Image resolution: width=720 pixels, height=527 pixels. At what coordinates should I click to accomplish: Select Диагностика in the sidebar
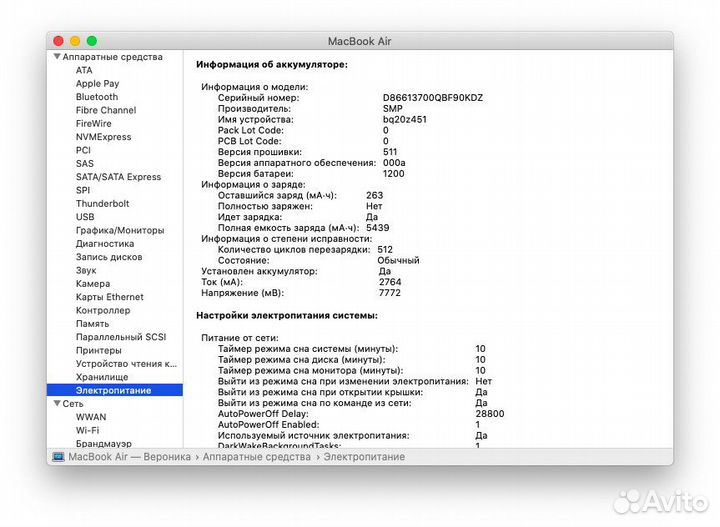pos(105,244)
